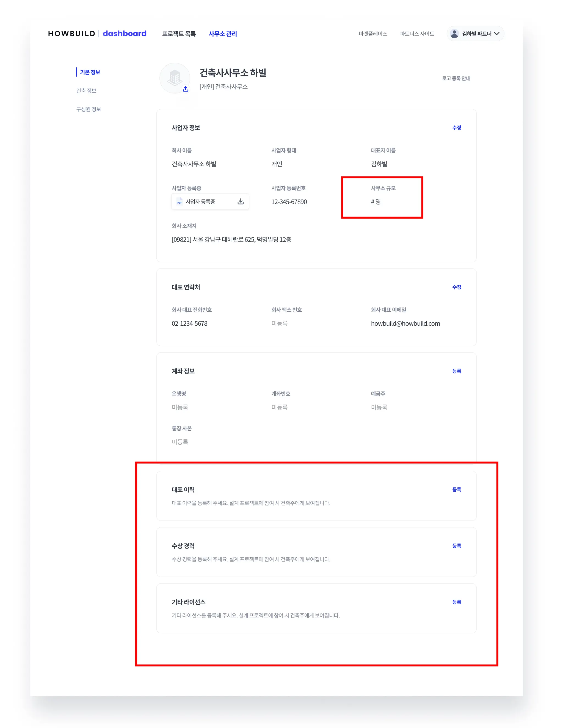Click the PDF file icon
Image resolution: width=563 pixels, height=728 pixels.
point(180,202)
